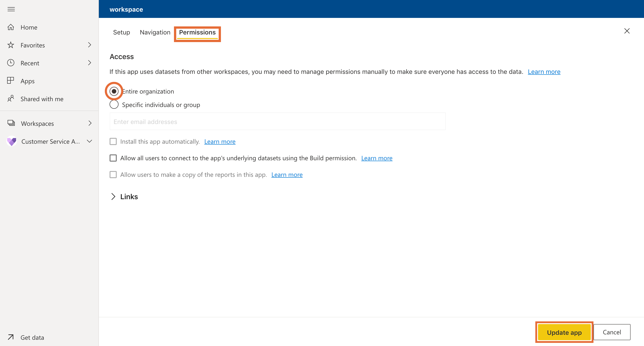Image resolution: width=644 pixels, height=346 pixels.
Task: Click the Recent icon in sidebar
Action: [x=11, y=63]
